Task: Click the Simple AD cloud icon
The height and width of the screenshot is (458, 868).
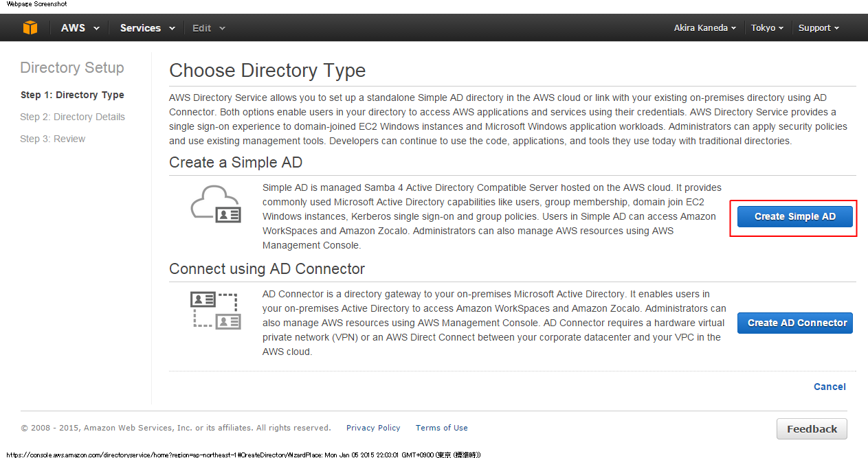Action: [215, 204]
